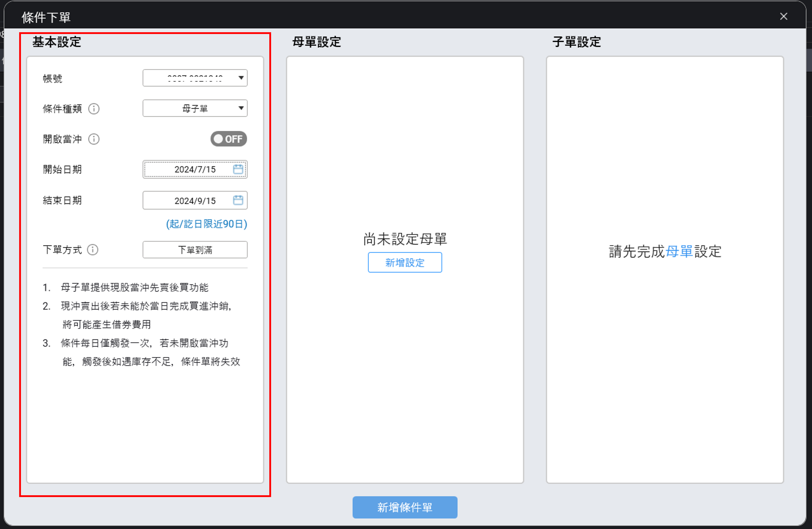Image resolution: width=812 pixels, height=529 pixels.
Task: Open the calendar icon for 結束日期
Action: (x=238, y=200)
